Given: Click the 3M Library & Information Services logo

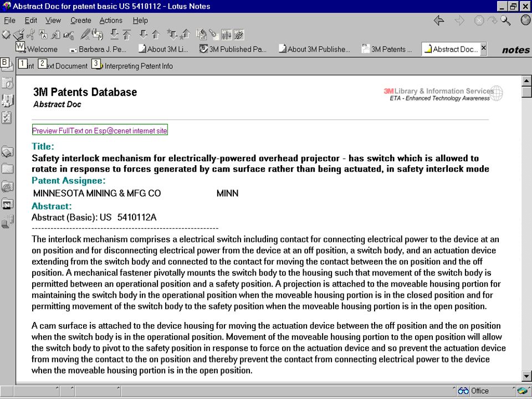Looking at the screenshot, I should pyautogui.click(x=443, y=94).
